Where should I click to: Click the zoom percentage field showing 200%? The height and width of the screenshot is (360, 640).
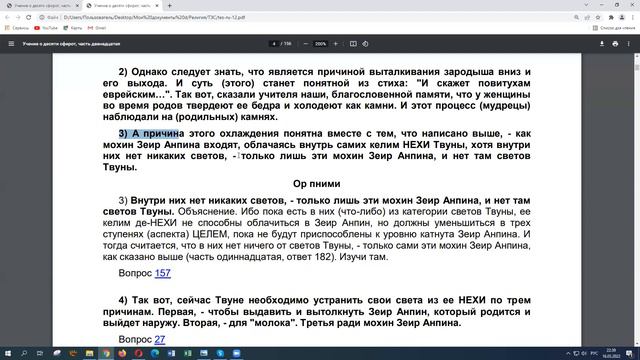(320, 44)
